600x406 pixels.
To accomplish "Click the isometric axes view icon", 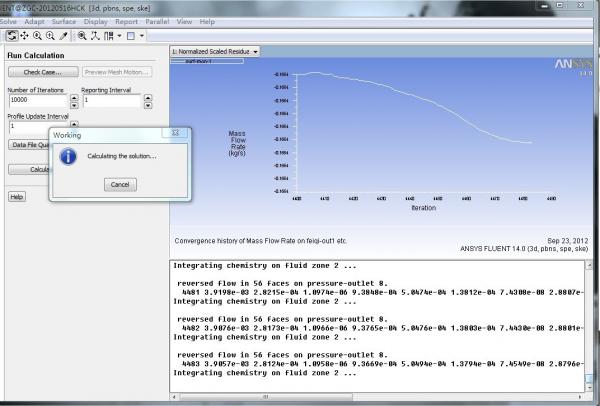I will click(95, 36).
